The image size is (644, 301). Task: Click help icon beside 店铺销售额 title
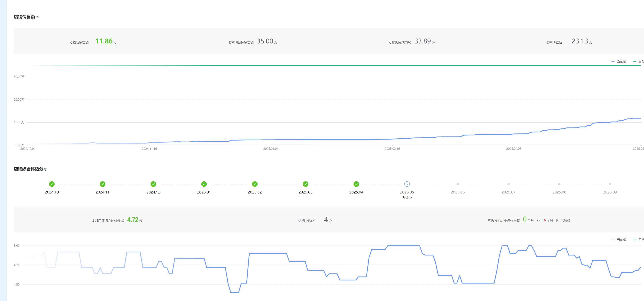tap(37, 17)
